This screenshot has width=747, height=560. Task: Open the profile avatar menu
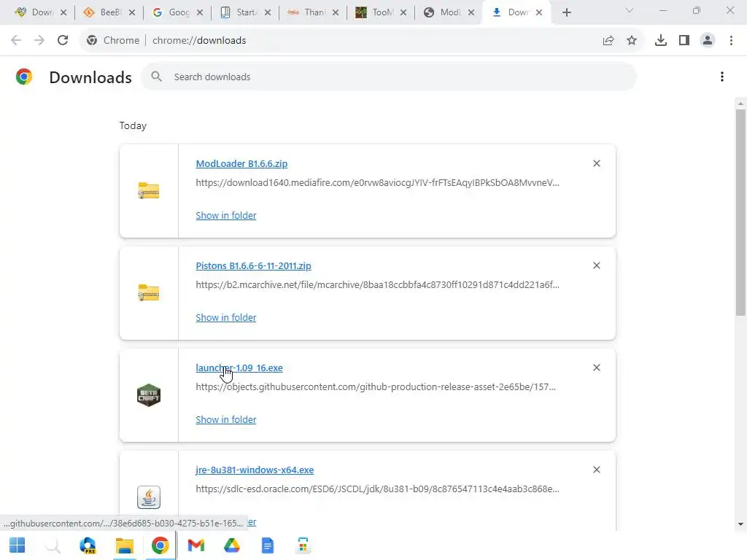[x=708, y=41]
